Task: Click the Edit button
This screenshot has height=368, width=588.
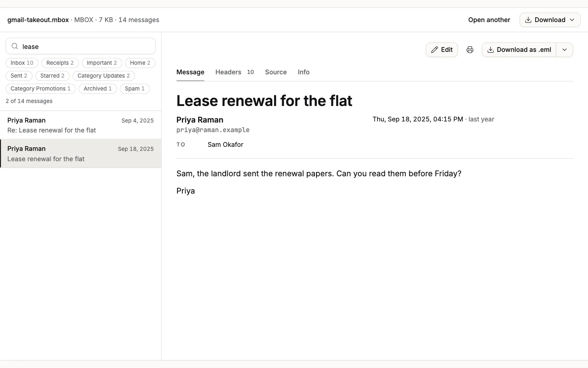Action: pos(442,50)
